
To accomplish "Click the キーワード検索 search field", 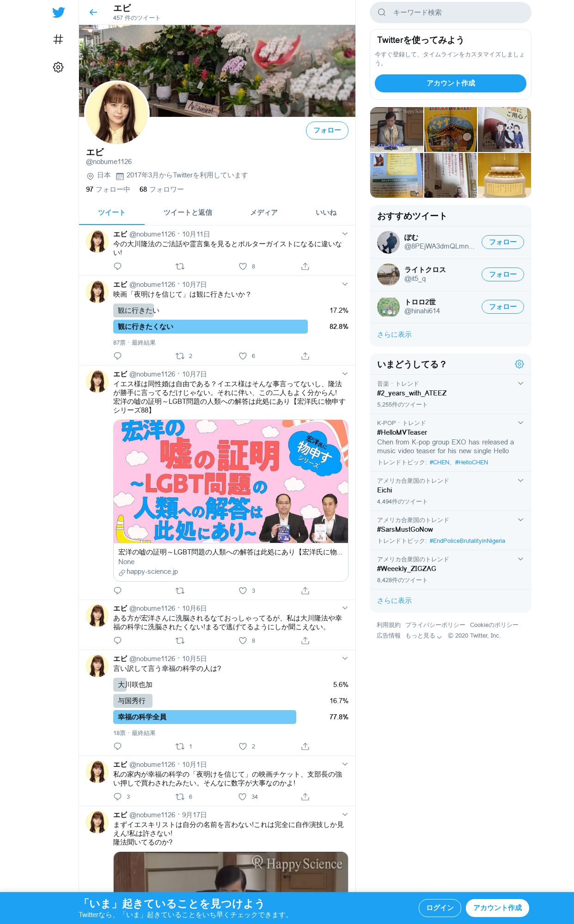I will (451, 12).
